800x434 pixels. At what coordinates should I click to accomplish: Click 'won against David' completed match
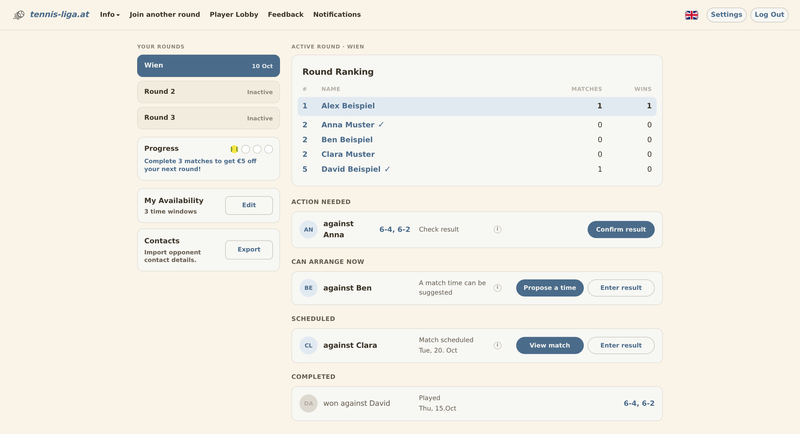pos(357,403)
